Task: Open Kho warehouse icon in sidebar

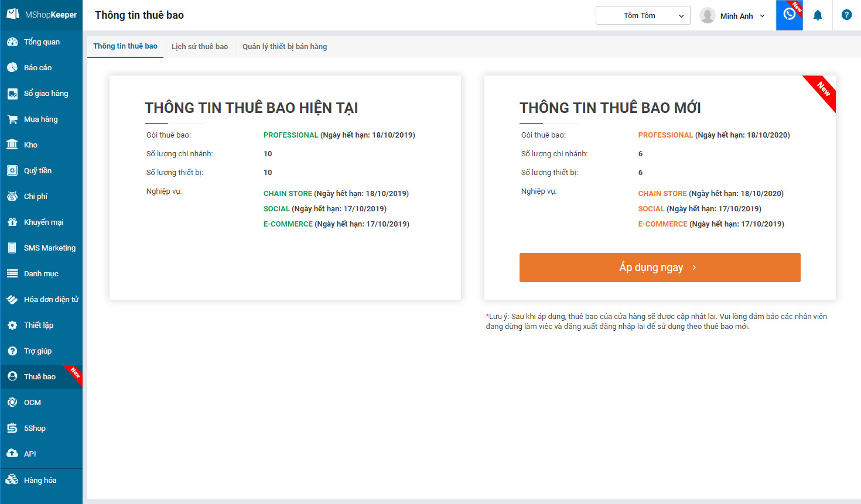Action: (x=12, y=145)
